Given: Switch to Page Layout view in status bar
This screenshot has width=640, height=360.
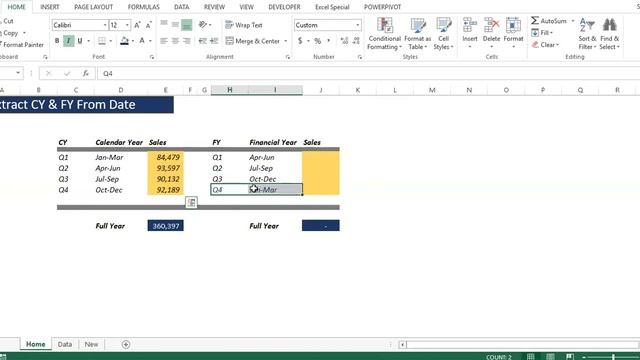Looking at the screenshot, I should (550, 357).
